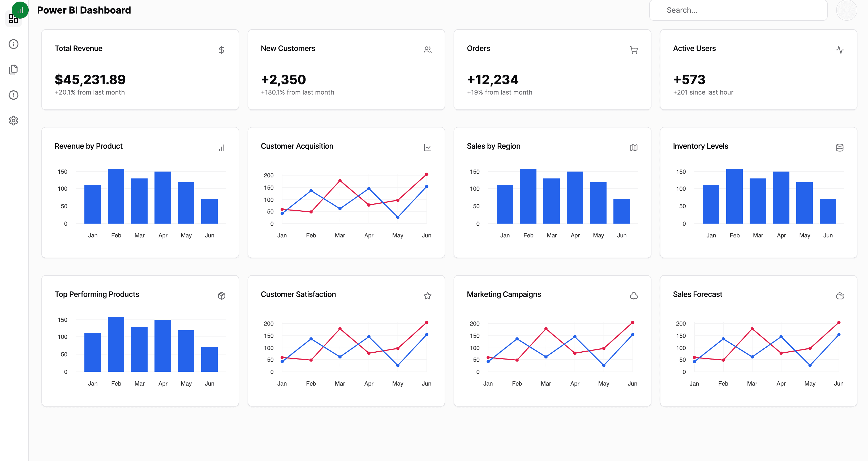Click the Feb bar in Revenue by Product
The width and height of the screenshot is (868, 461).
coord(116,196)
